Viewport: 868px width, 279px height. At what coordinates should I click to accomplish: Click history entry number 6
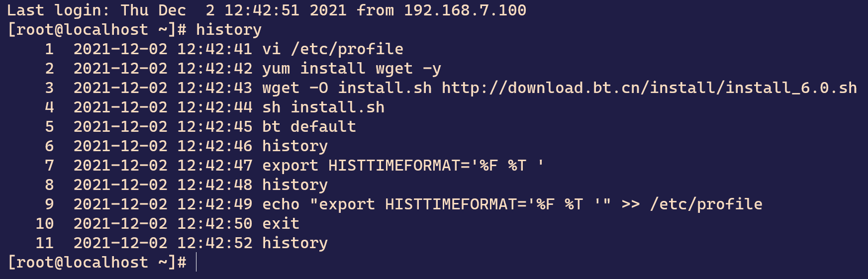coord(186,146)
